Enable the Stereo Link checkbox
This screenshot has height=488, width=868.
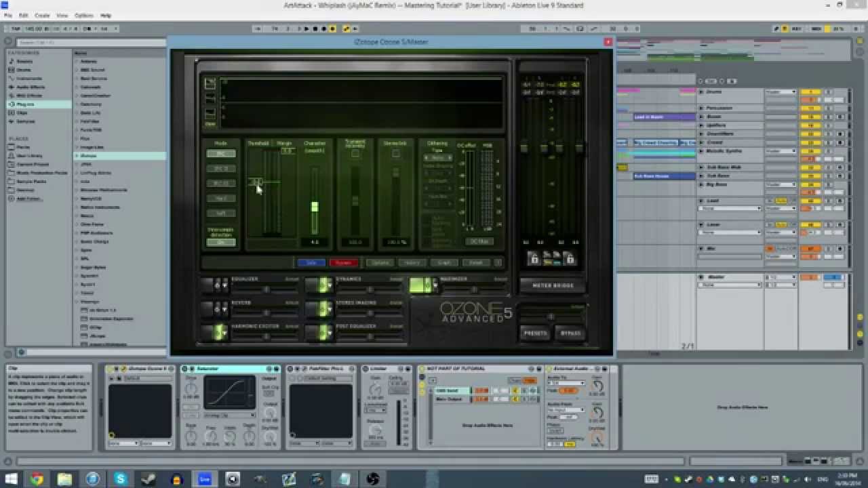(396, 154)
